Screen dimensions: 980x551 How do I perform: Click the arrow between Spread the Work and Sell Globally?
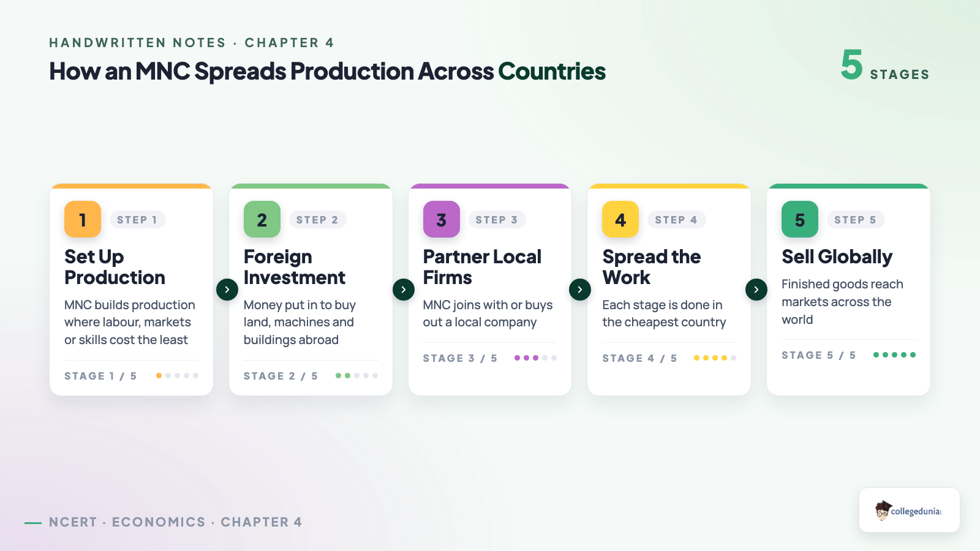pos(756,290)
